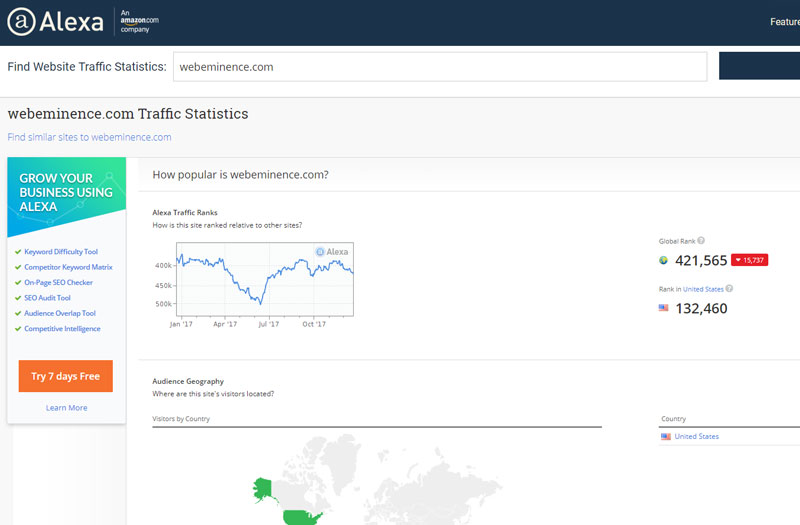The width and height of the screenshot is (800, 525).
Task: Click the 'Visitors by Country' label
Action: 181,418
